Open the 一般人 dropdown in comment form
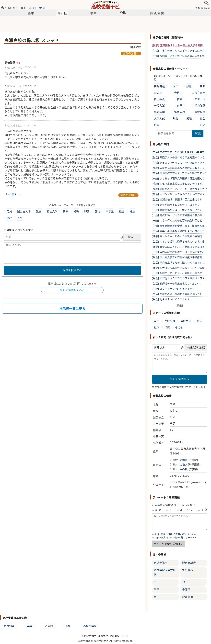This screenshot has height=644, width=211. [x=132, y=237]
